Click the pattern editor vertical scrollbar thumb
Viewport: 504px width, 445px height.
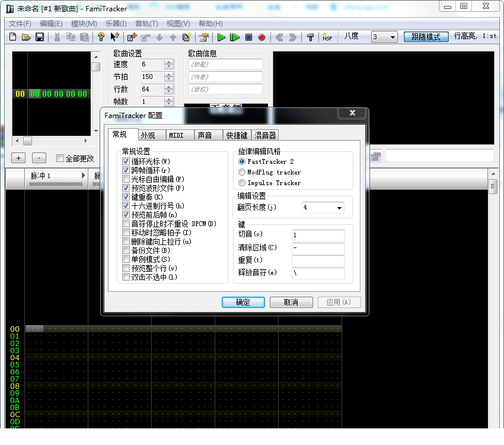click(493, 187)
